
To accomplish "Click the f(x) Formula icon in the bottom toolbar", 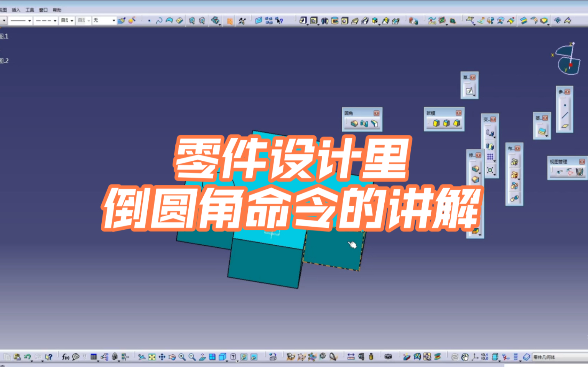I will (65, 357).
